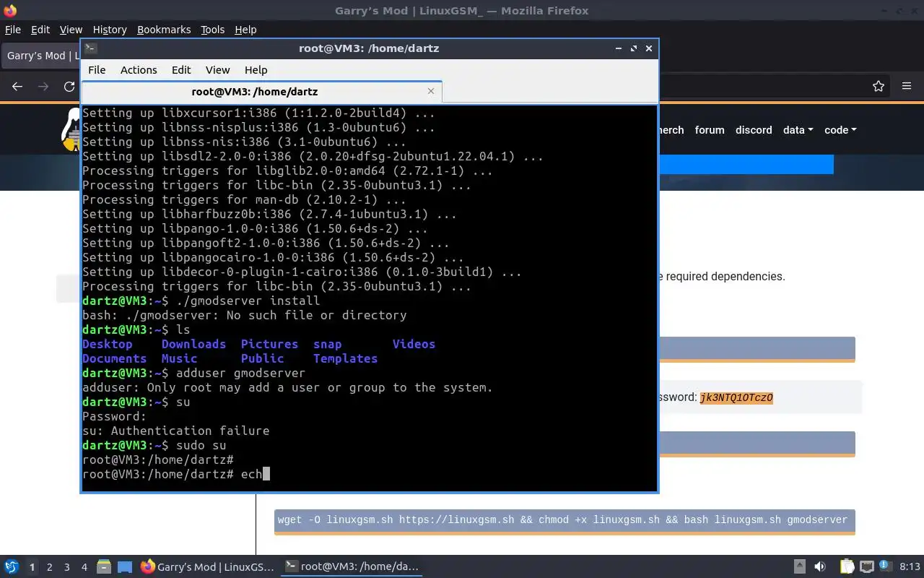Screen dimensions: 924x578
Task: Open the terminal Actions menu
Action: pyautogui.click(x=139, y=70)
